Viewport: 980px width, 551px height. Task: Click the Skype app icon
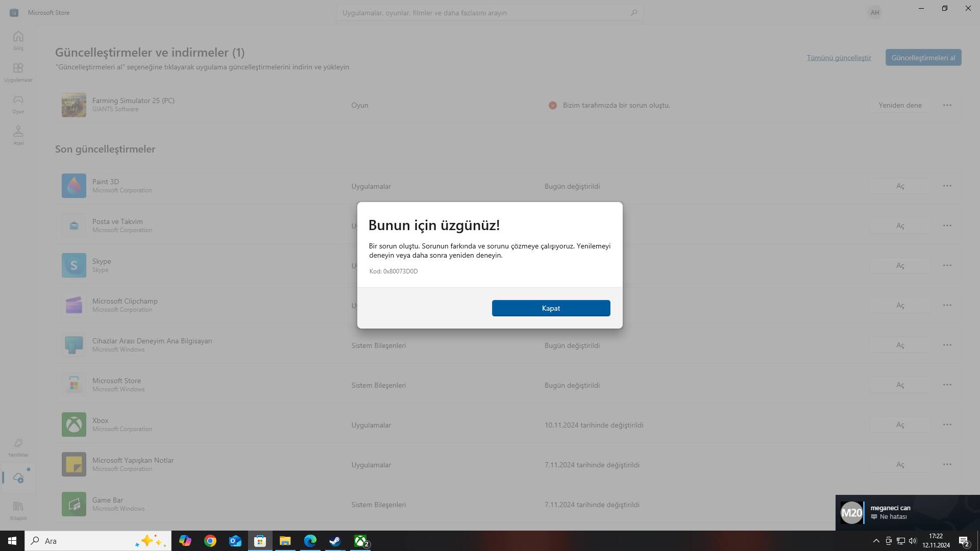pos(74,265)
